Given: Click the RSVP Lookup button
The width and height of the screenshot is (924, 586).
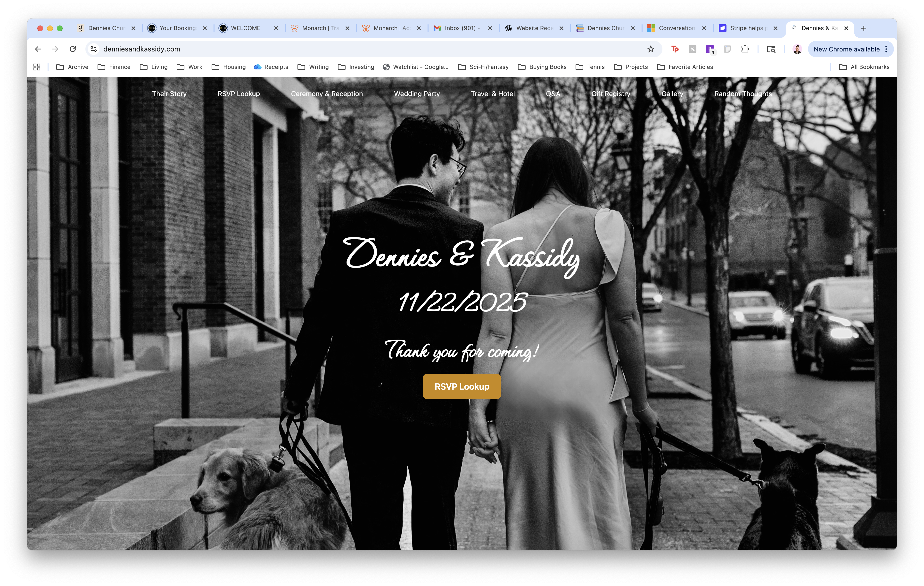Looking at the screenshot, I should [x=462, y=386].
